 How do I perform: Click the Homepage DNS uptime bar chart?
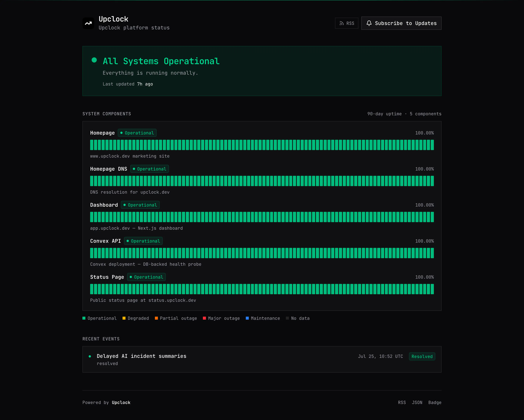(262, 181)
